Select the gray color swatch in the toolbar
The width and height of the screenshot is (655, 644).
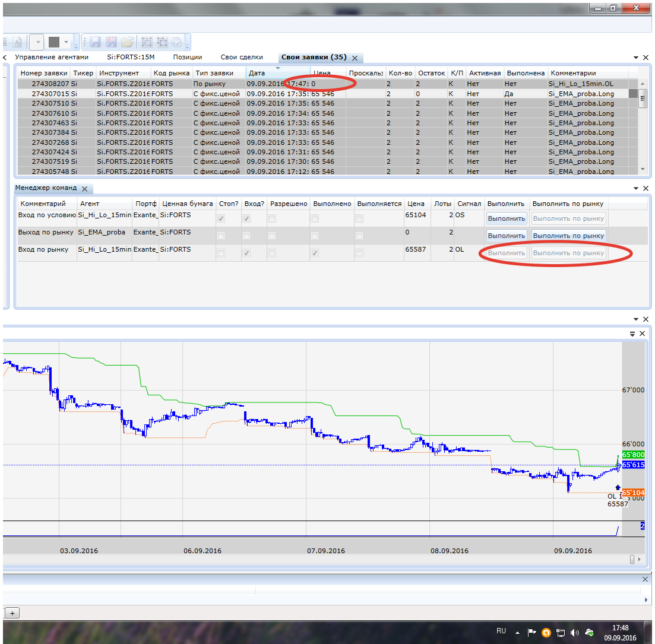[x=54, y=42]
